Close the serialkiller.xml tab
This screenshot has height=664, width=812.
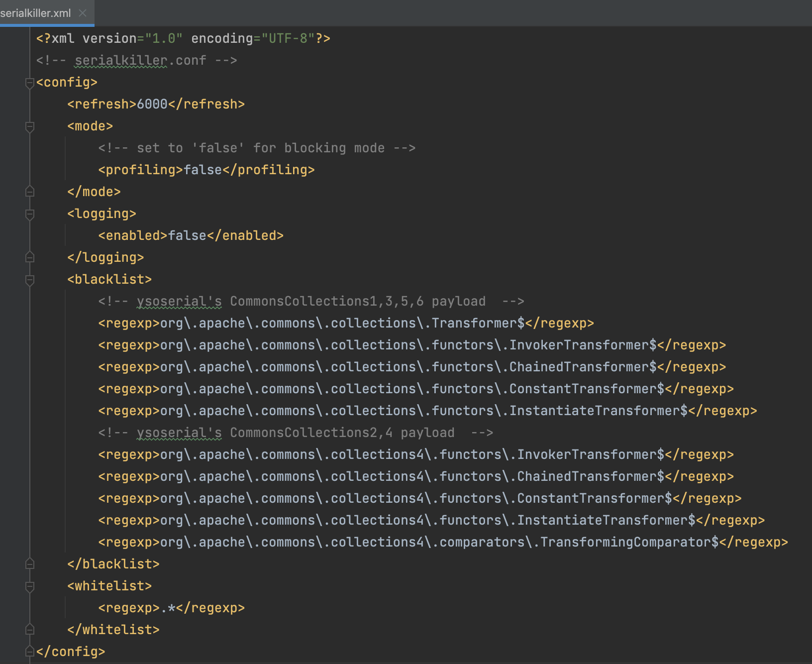point(83,13)
